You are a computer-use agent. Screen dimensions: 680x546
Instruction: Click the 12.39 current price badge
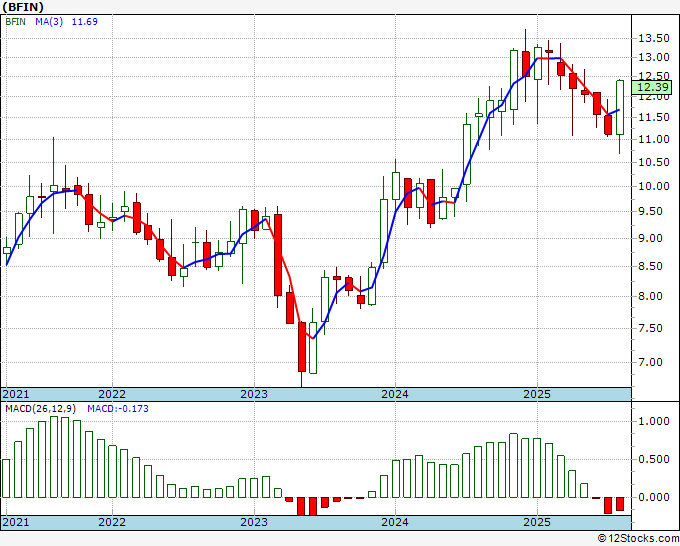click(x=652, y=87)
